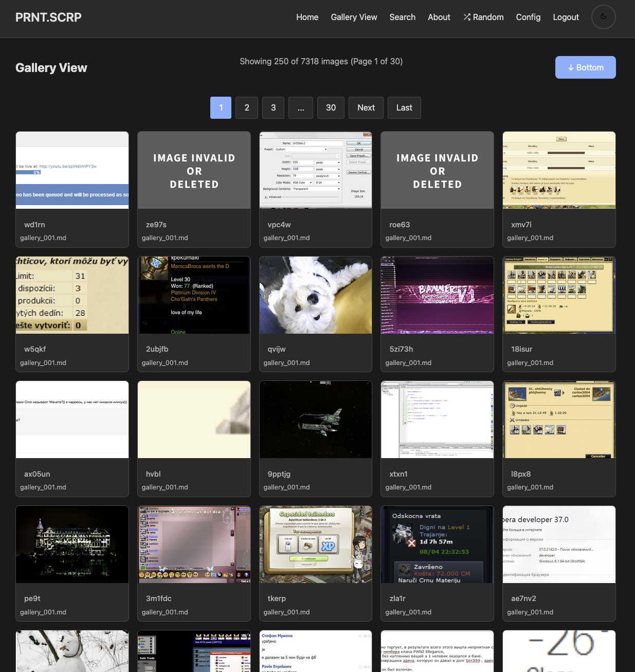
Task: Click gallery_001.md under l8px8
Action: point(530,487)
